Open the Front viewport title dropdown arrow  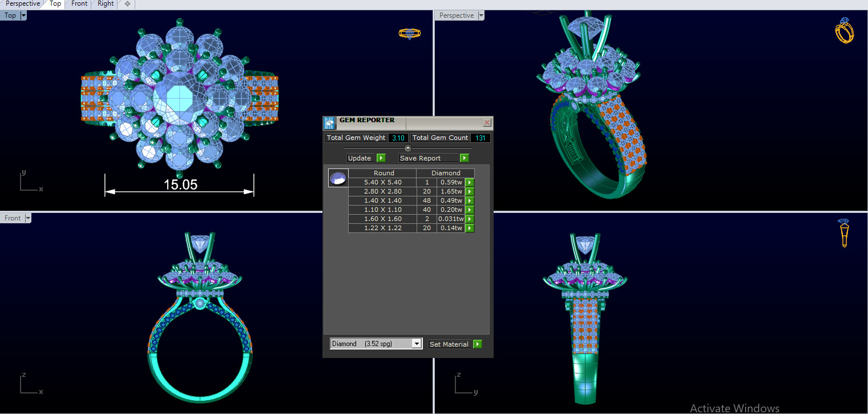click(28, 218)
